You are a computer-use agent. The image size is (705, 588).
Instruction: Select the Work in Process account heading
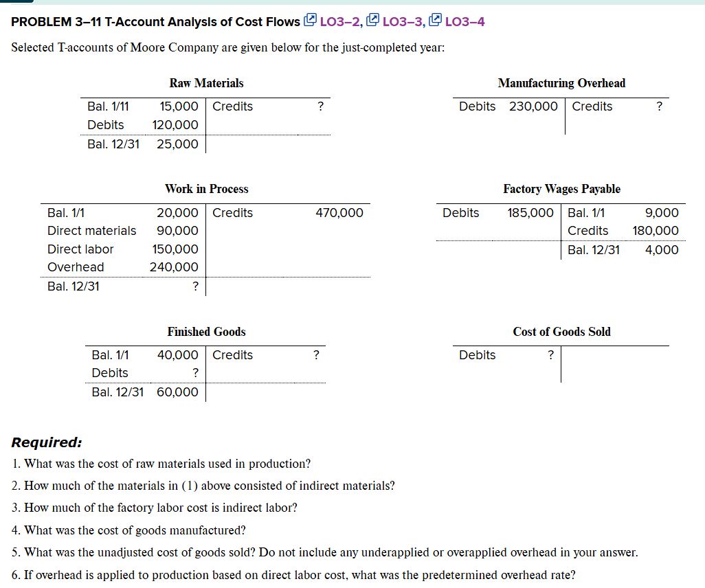tap(206, 189)
